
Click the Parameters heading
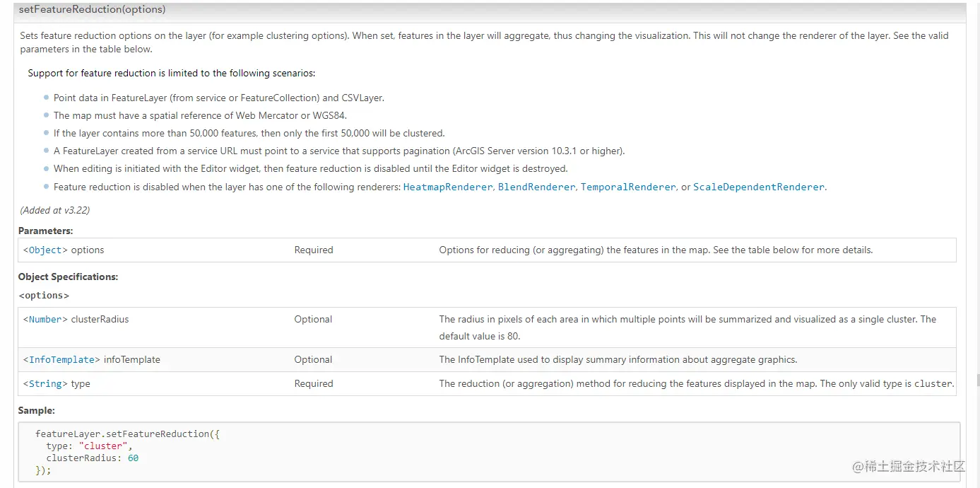45,231
